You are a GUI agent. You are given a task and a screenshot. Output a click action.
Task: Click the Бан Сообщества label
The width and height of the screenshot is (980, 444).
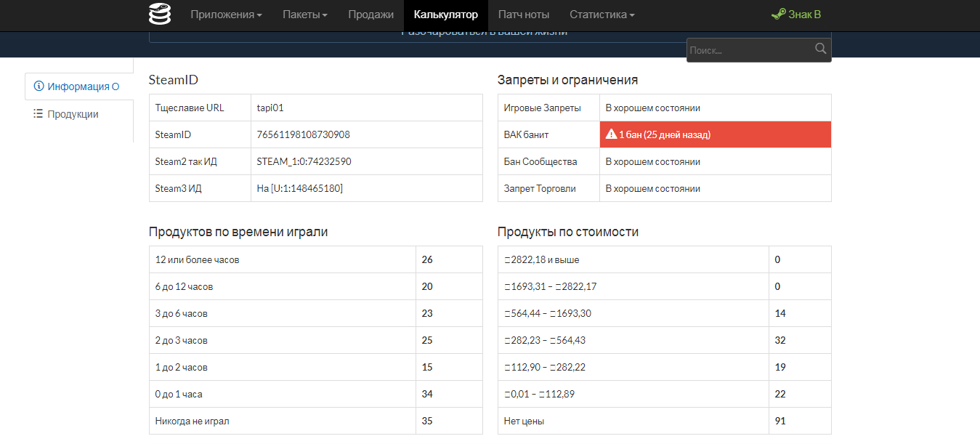tap(540, 161)
